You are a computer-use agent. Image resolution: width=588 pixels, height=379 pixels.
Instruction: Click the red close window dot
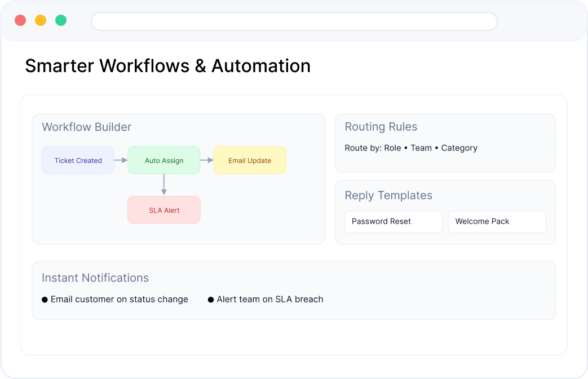[x=20, y=20]
